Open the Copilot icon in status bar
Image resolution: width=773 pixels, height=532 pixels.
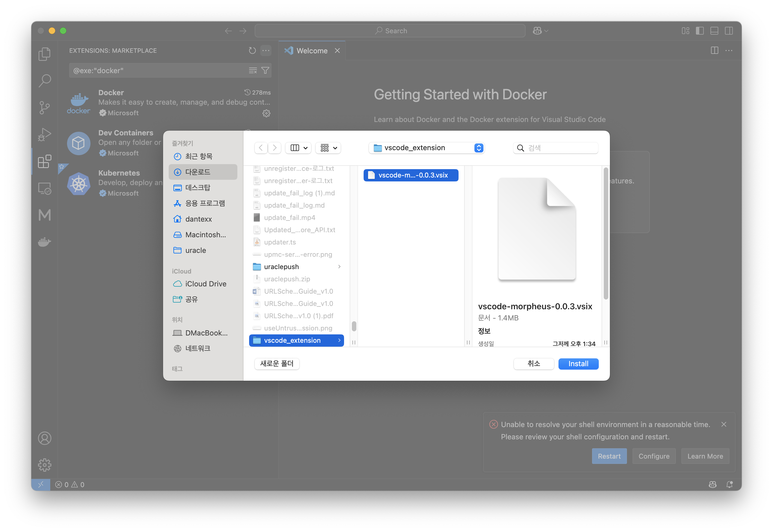[713, 484]
